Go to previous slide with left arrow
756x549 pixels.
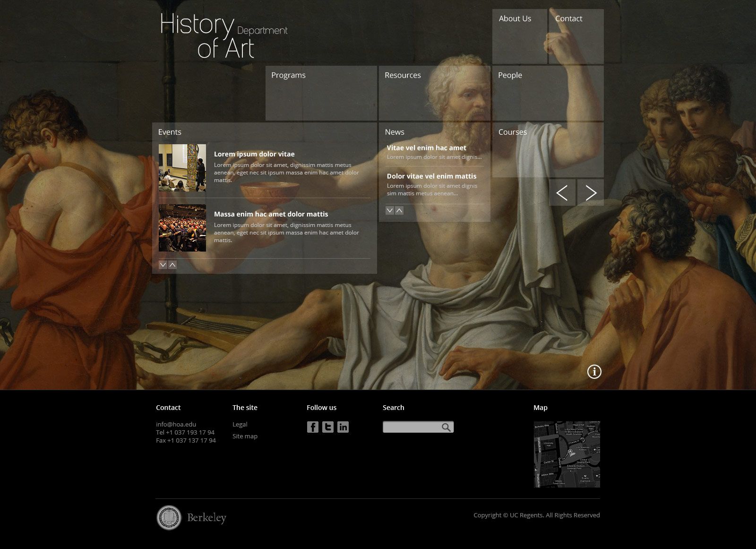tap(562, 192)
